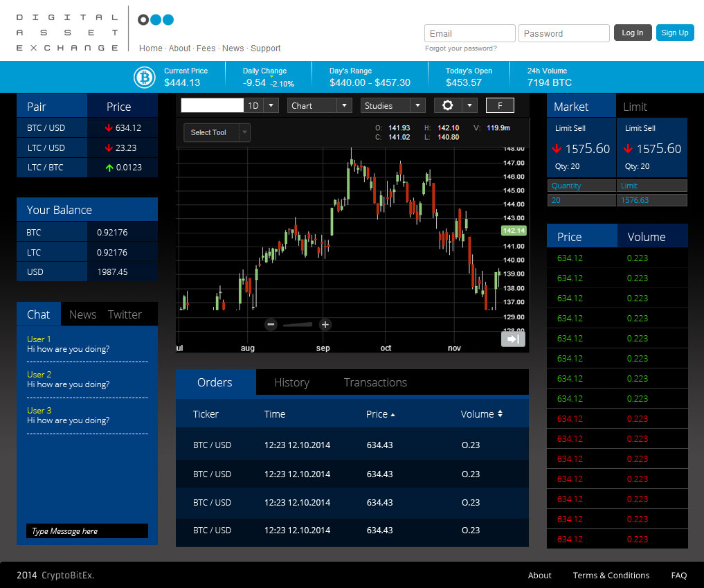Open the News navigation link

(x=233, y=48)
